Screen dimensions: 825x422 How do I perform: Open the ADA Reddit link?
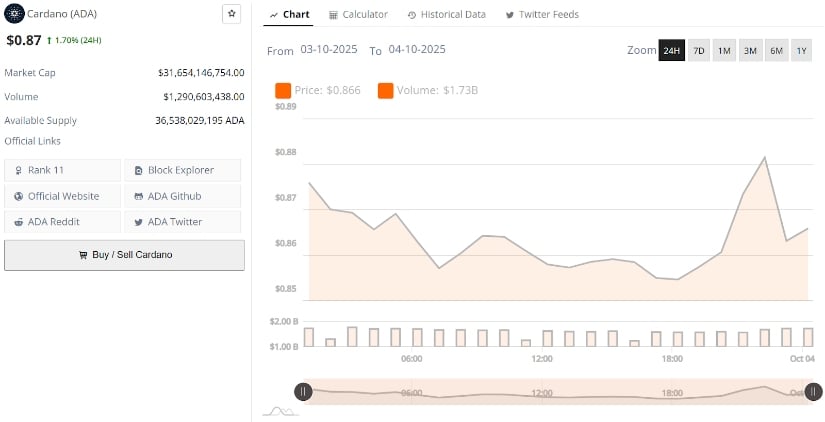pyautogui.click(x=63, y=222)
